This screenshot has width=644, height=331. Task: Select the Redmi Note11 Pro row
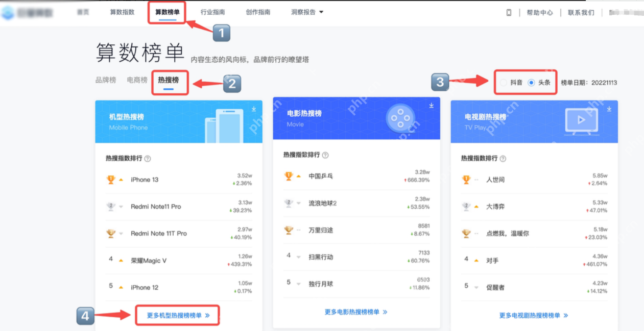coord(179,207)
